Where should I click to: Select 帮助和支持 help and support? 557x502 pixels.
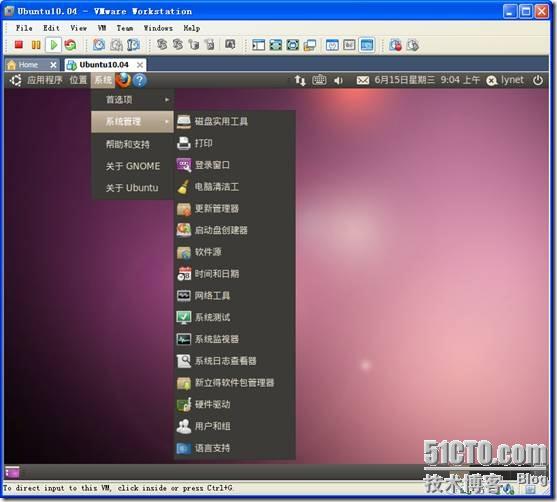(132, 144)
